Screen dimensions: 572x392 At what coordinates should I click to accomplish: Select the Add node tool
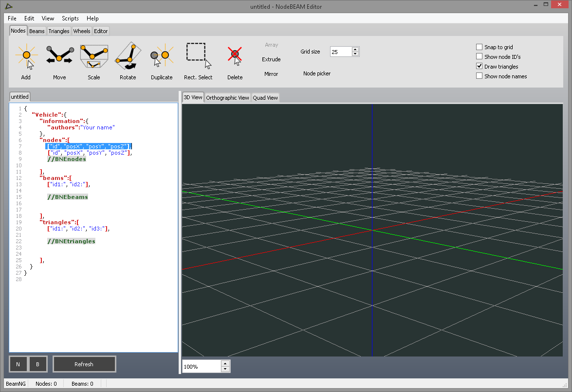click(26, 61)
